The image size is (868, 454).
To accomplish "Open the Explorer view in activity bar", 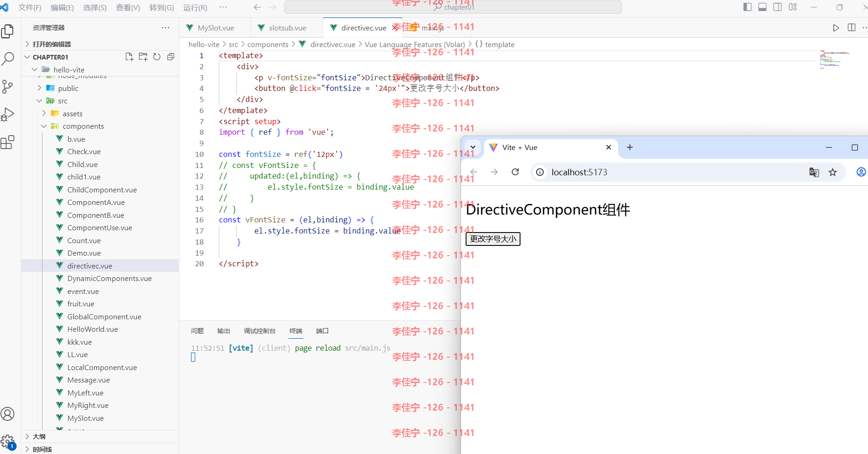I will pos(8,31).
